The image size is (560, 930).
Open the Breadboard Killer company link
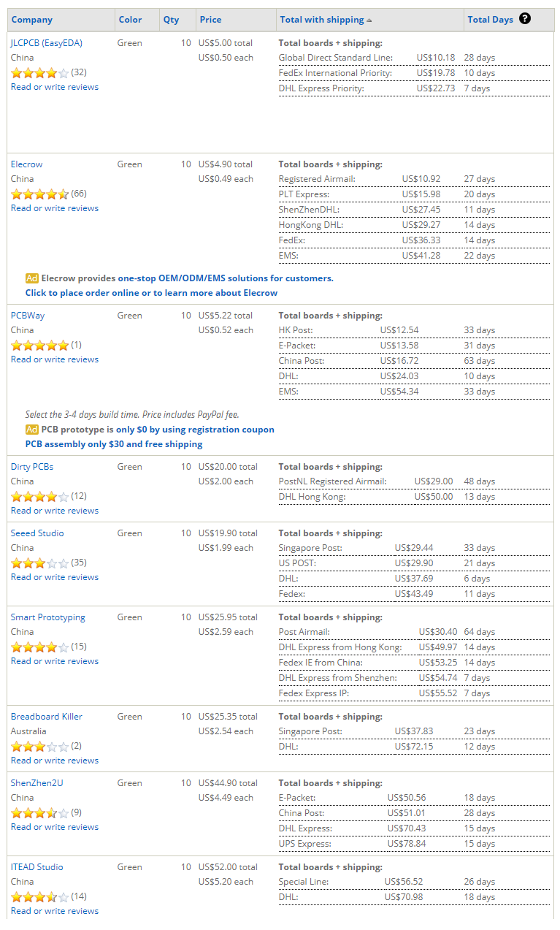point(47,717)
